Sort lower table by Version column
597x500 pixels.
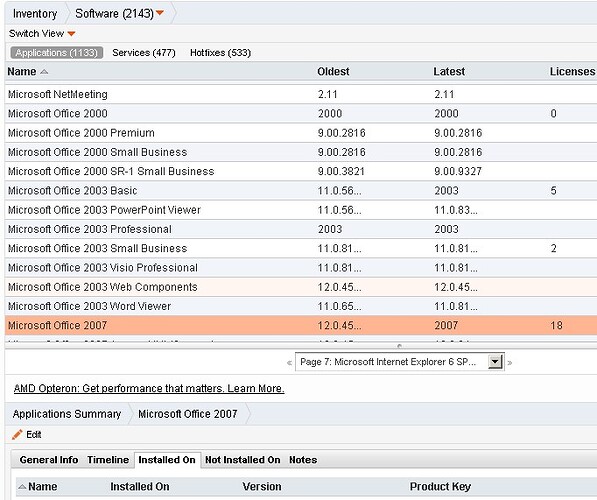(x=262, y=487)
